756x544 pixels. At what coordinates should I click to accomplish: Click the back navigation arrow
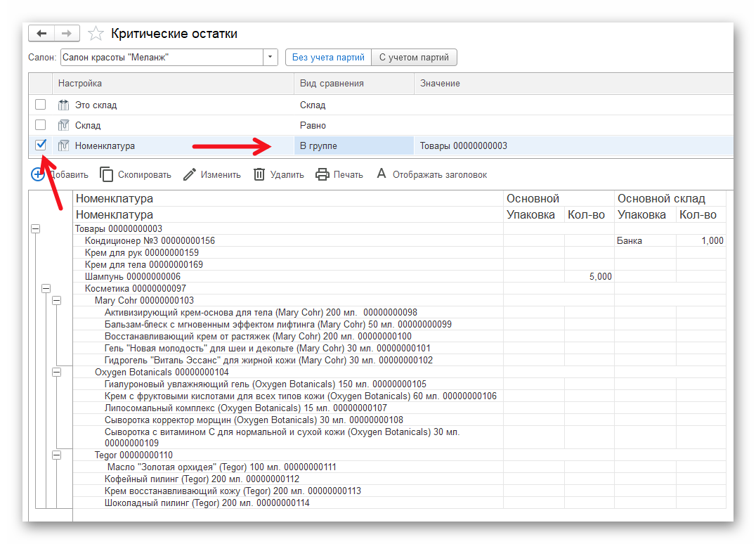[41, 34]
